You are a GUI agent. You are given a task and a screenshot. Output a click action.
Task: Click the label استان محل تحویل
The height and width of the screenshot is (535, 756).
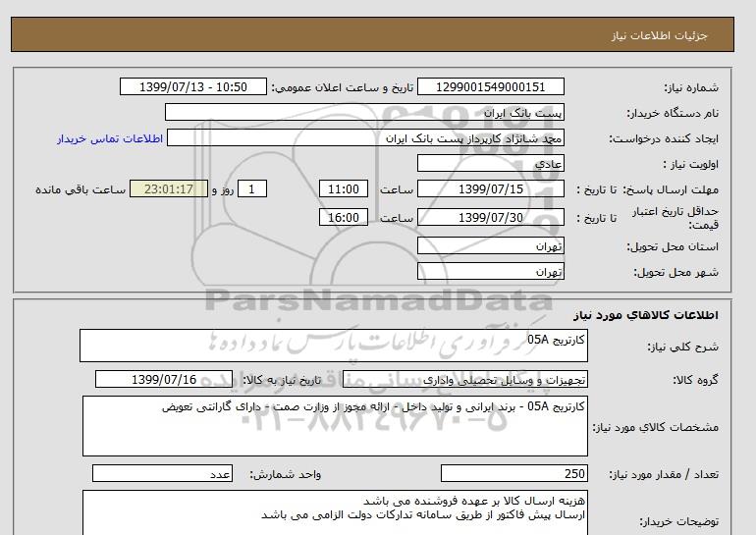(x=673, y=246)
